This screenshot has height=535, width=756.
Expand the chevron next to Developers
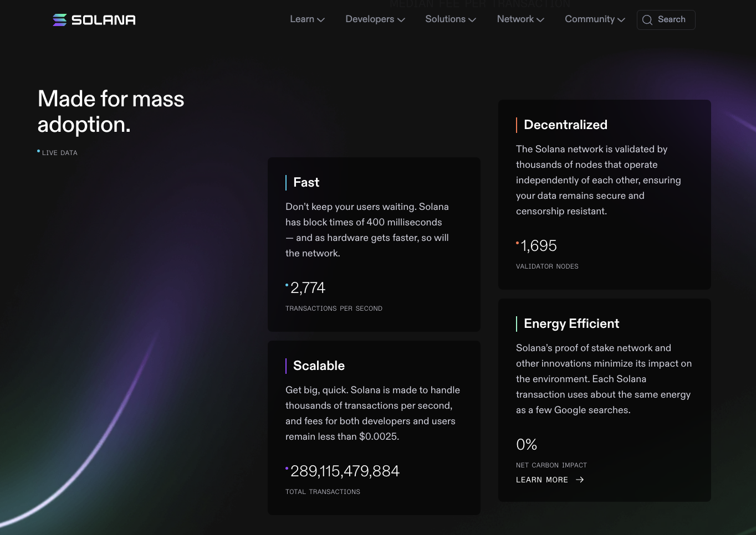click(401, 20)
